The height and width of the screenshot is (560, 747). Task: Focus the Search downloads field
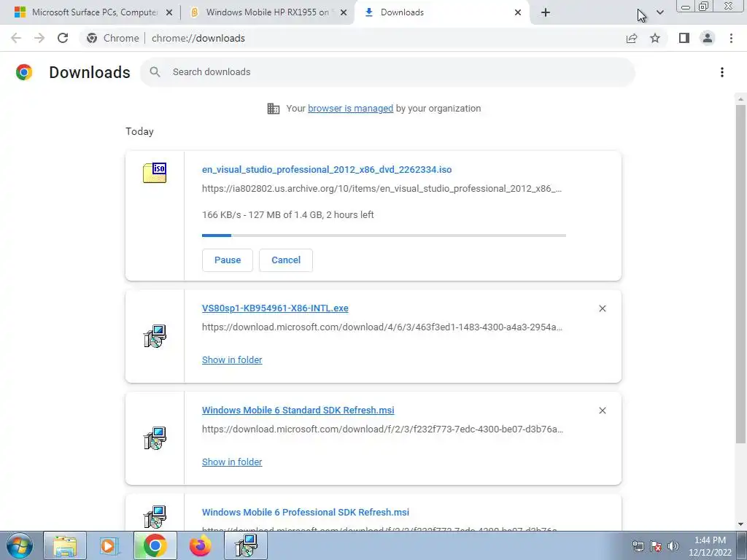pos(388,72)
